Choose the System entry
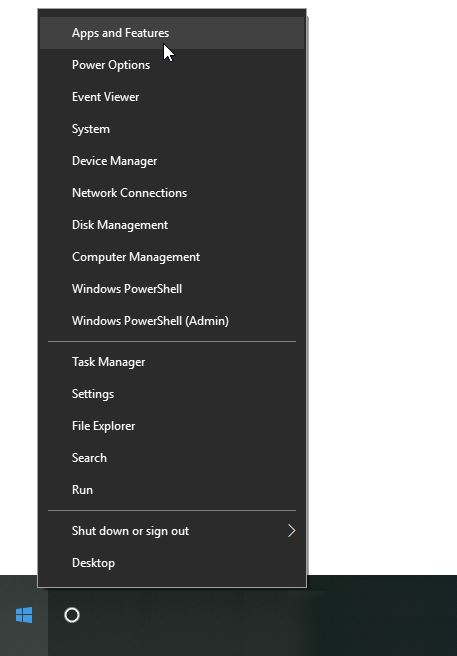The height and width of the screenshot is (656, 457). pyautogui.click(x=172, y=129)
